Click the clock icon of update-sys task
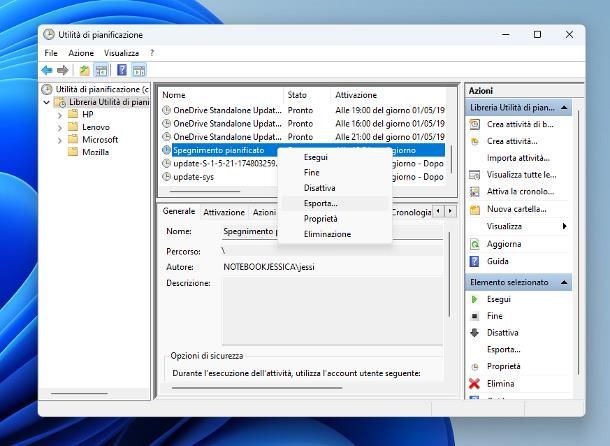The width and height of the screenshot is (610, 446). point(167,177)
